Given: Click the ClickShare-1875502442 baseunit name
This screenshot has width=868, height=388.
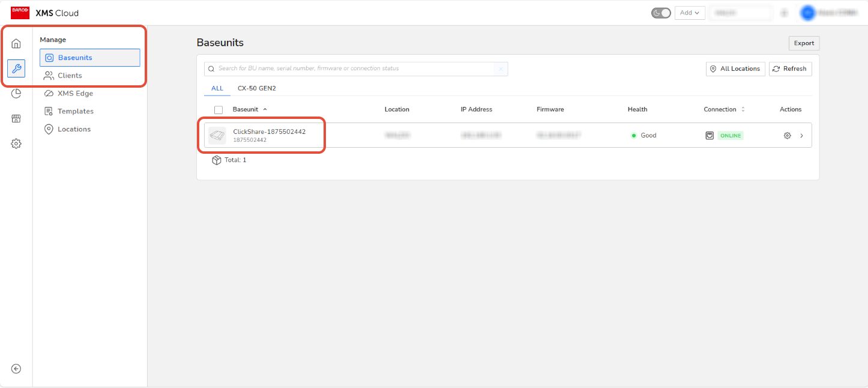Looking at the screenshot, I should pos(270,132).
